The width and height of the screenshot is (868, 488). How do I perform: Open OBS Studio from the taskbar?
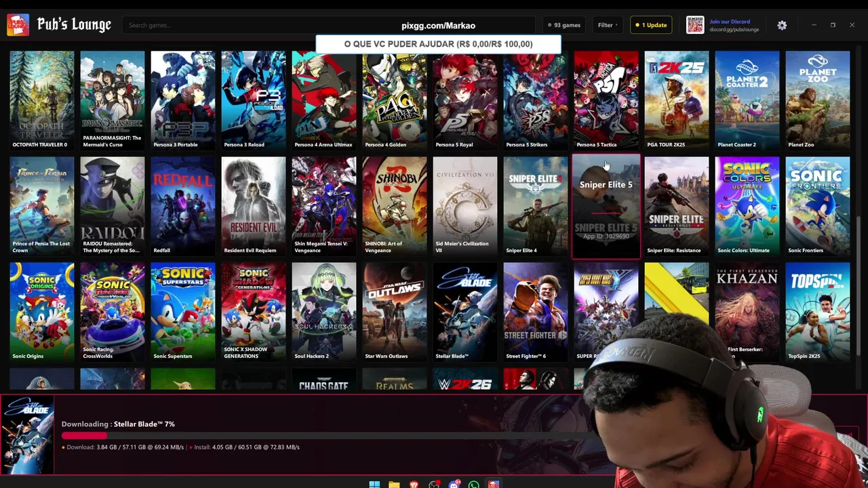click(434, 484)
